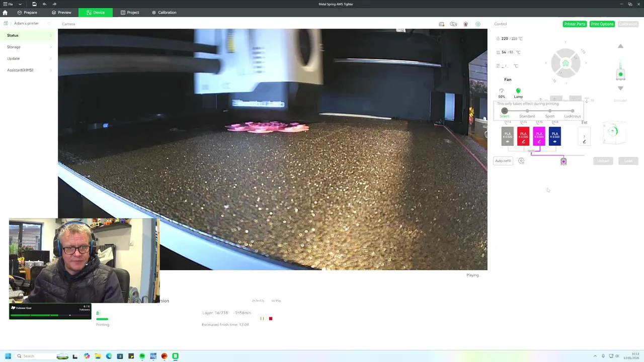Open the Project tab

coord(130,13)
